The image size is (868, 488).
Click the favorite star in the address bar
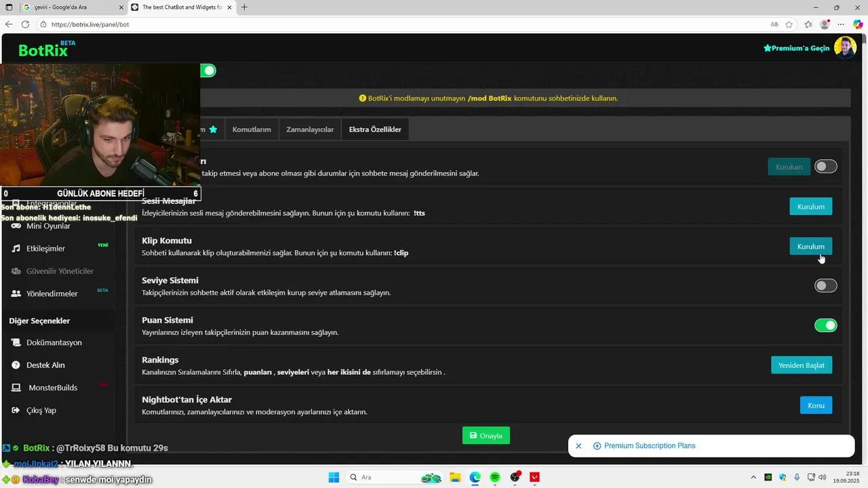pyautogui.click(x=789, y=24)
